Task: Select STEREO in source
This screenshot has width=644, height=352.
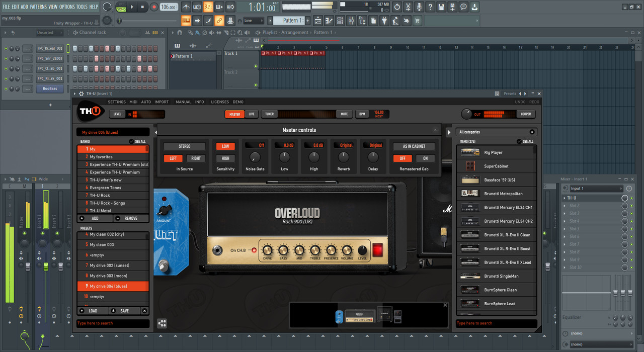Action: click(185, 146)
